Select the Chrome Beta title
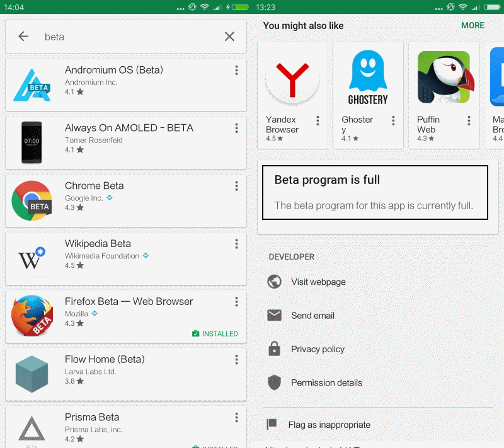The image size is (504, 448). point(94,186)
